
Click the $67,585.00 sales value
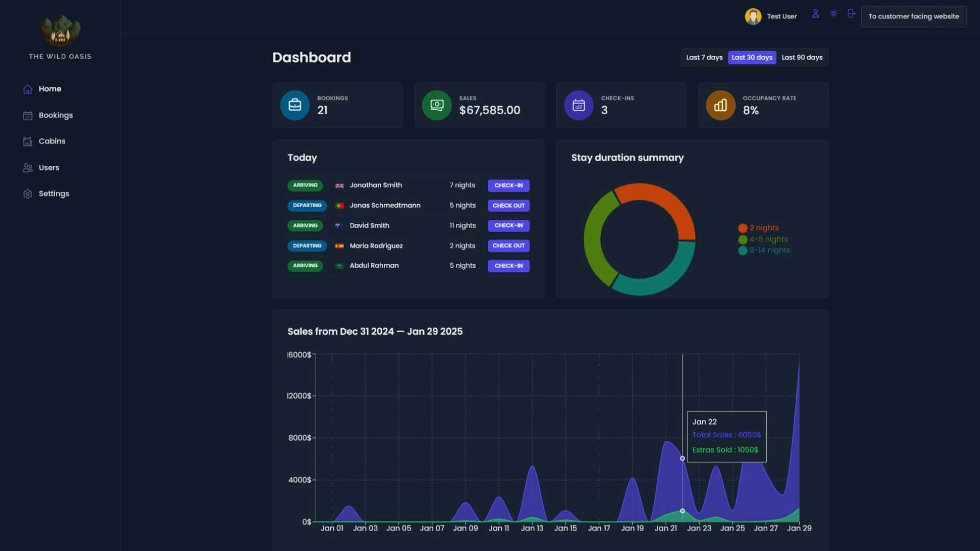(x=489, y=110)
